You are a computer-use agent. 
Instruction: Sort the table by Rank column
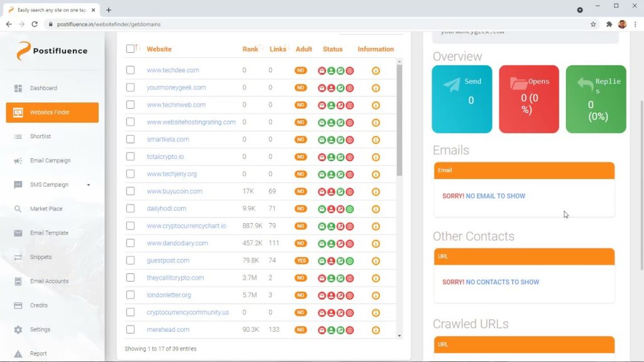pyautogui.click(x=250, y=49)
